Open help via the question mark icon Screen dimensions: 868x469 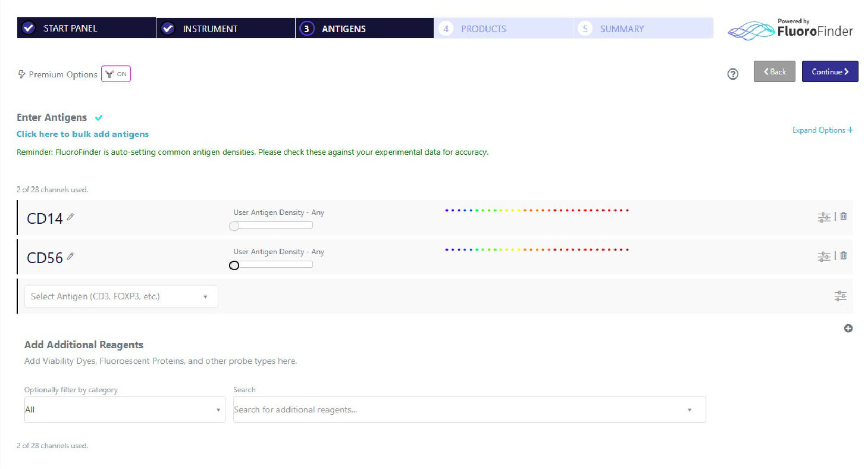coord(732,73)
